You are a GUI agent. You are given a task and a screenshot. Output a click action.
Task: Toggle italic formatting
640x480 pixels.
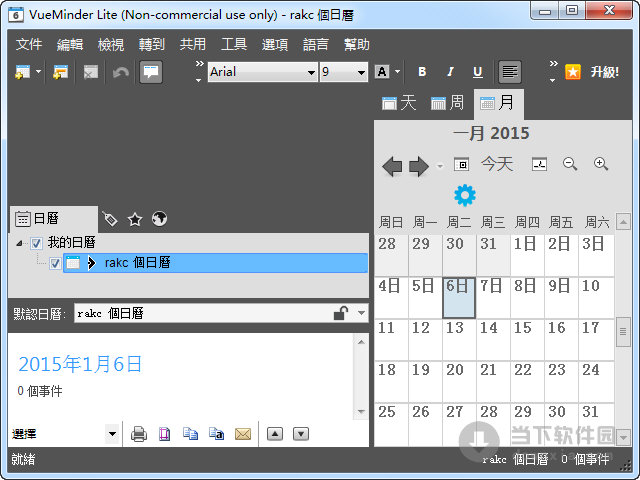(x=450, y=72)
